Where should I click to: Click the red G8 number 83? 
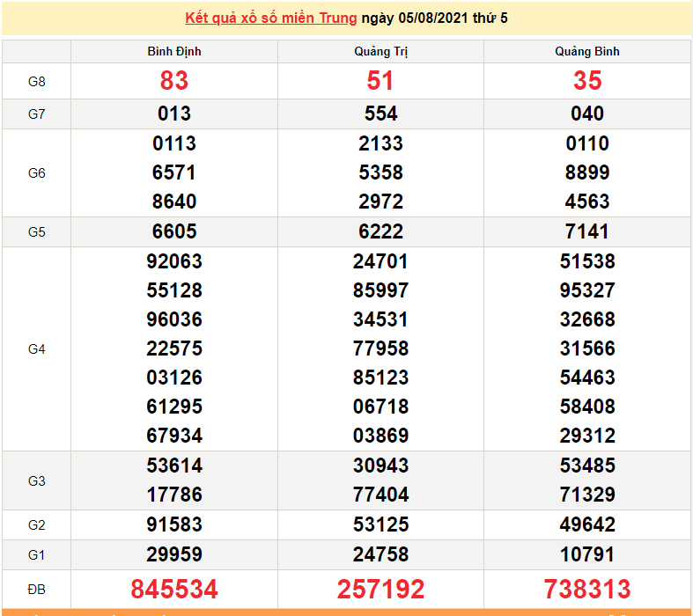tap(174, 81)
